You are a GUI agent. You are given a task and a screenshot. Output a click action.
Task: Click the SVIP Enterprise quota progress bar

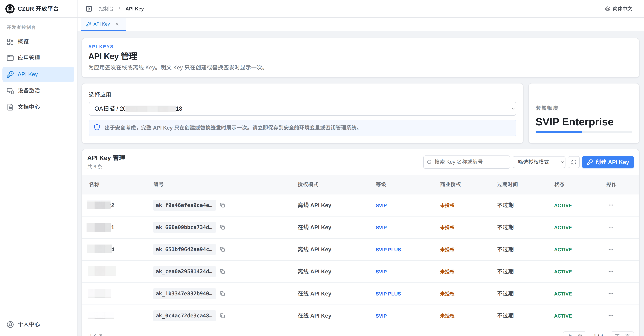(x=584, y=132)
